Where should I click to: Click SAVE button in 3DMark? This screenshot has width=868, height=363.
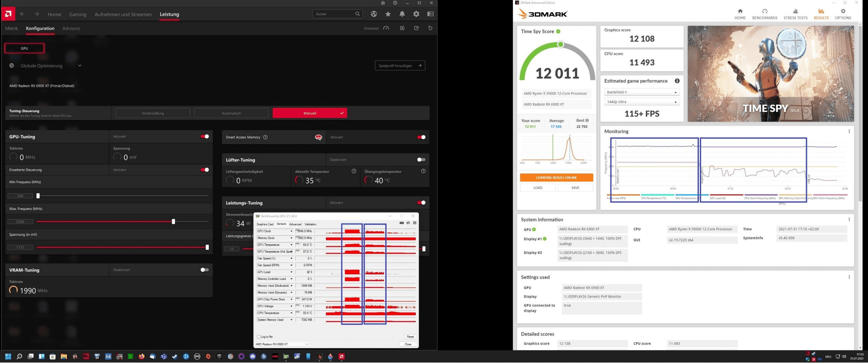(575, 188)
